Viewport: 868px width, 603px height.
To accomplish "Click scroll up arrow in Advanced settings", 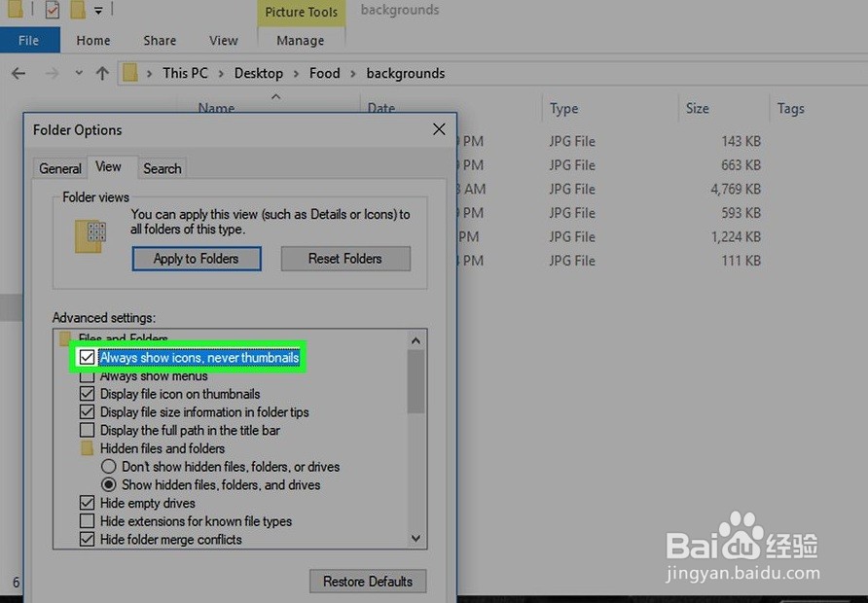I will point(416,340).
